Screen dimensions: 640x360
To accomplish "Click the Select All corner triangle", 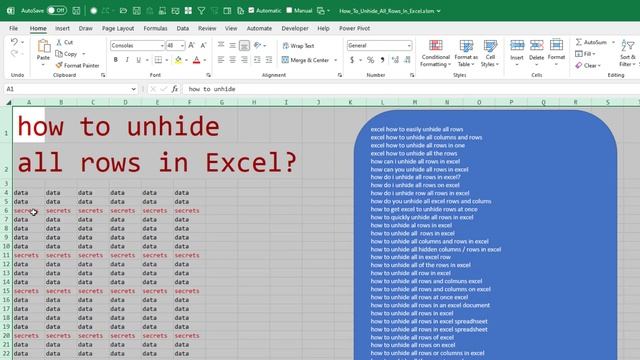I will tap(8, 102).
